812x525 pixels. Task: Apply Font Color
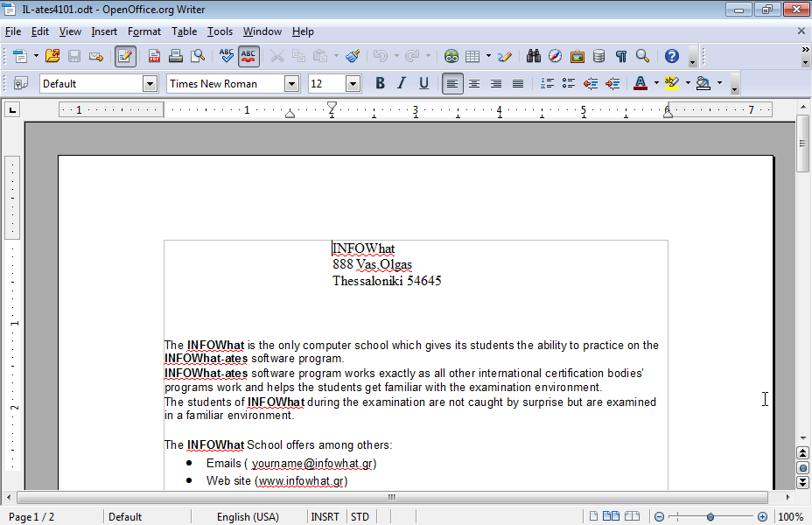pyautogui.click(x=640, y=83)
